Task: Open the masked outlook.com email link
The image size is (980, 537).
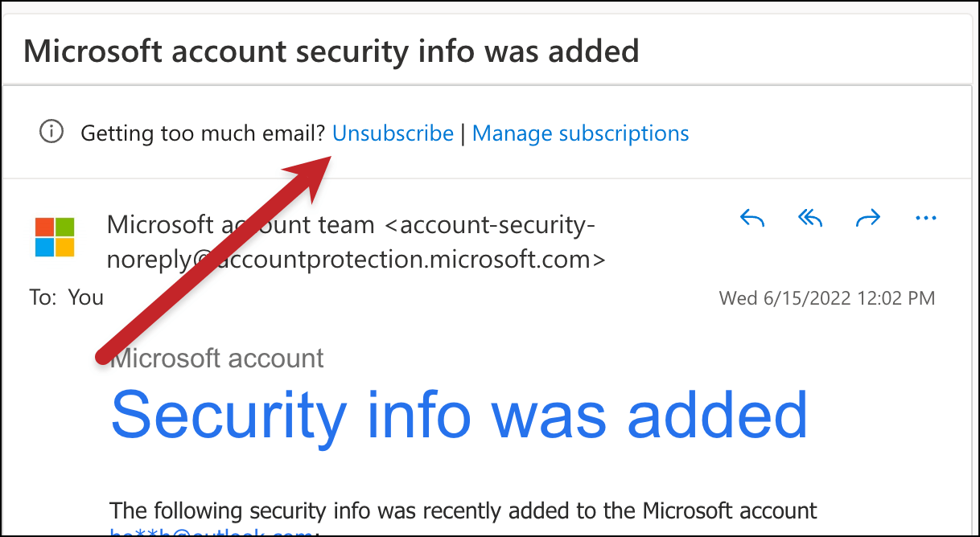Action: [211, 532]
